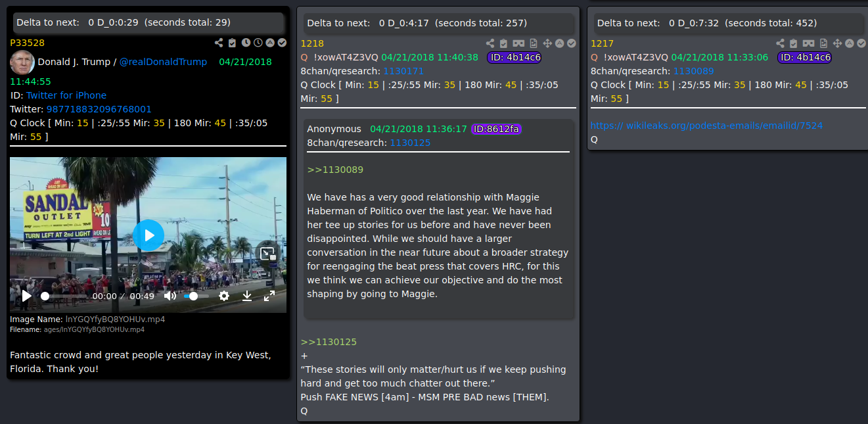Click Delta to next 0:7:32 header

(731, 23)
